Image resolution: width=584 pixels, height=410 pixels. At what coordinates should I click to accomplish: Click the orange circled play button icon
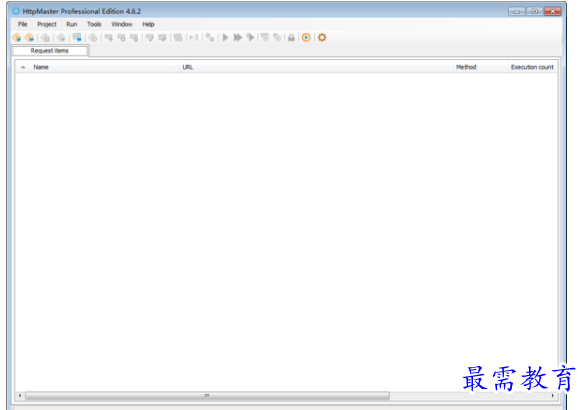306,38
